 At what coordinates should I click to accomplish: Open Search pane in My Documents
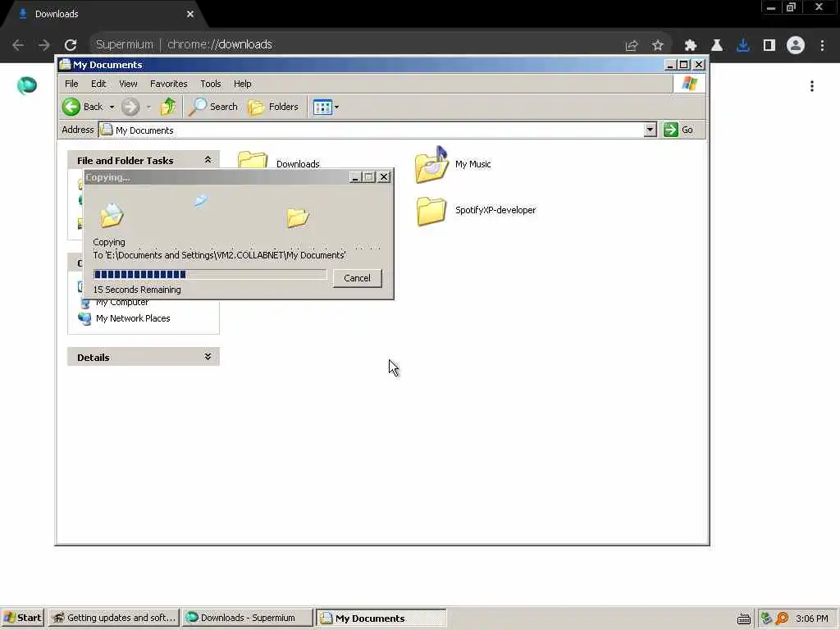213,107
